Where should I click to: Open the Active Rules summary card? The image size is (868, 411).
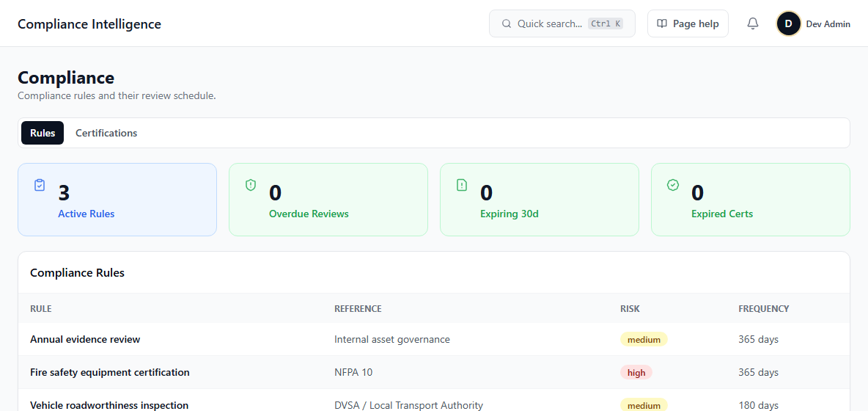click(117, 200)
